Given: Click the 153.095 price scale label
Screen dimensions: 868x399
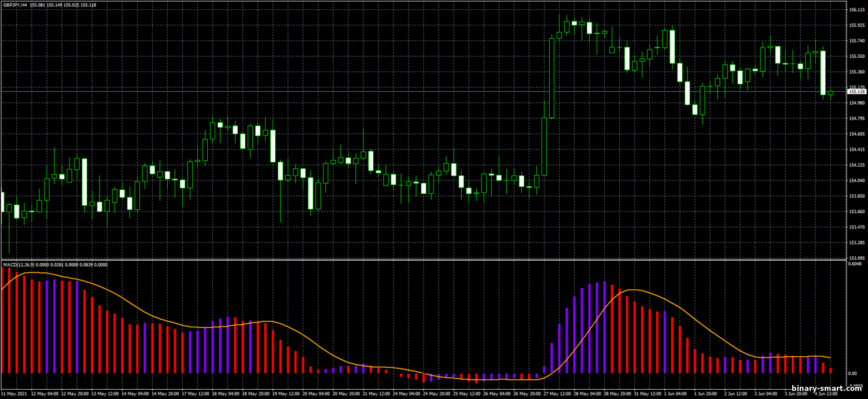Looking at the screenshot, I should pyautogui.click(x=857, y=258).
